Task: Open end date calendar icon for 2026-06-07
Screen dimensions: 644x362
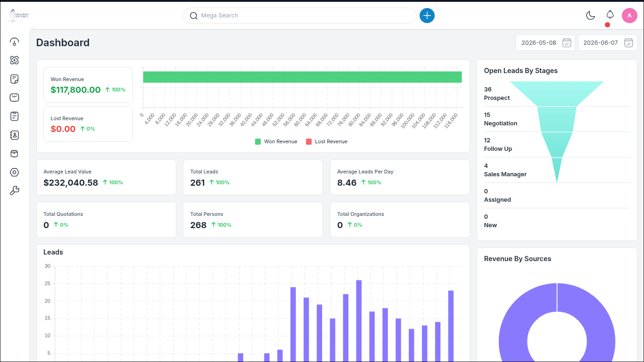Action: point(628,43)
